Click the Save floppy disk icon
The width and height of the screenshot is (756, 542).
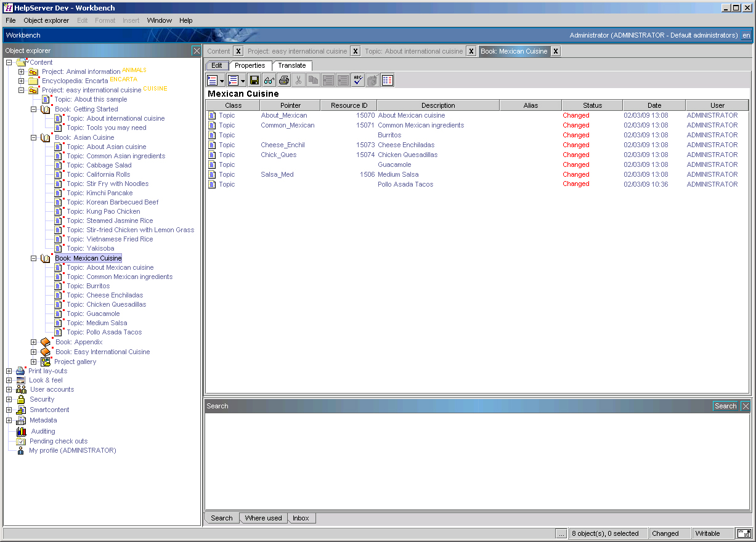click(254, 80)
